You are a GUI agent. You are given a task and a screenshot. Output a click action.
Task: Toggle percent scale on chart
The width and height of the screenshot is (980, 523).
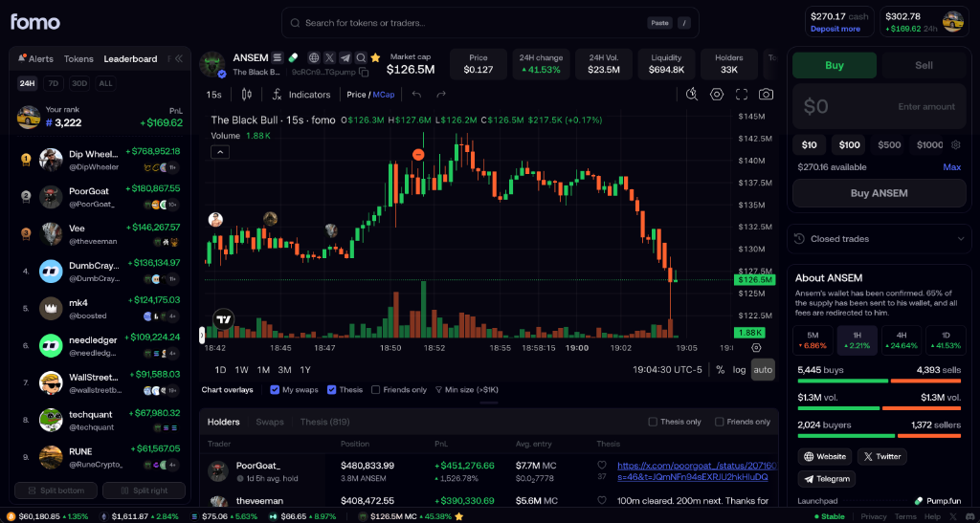tap(720, 369)
